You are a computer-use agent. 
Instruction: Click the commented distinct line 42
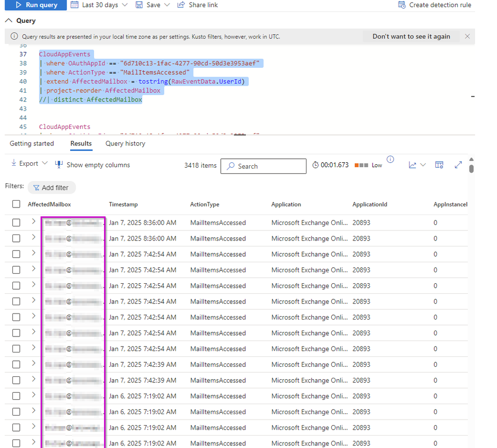click(91, 100)
